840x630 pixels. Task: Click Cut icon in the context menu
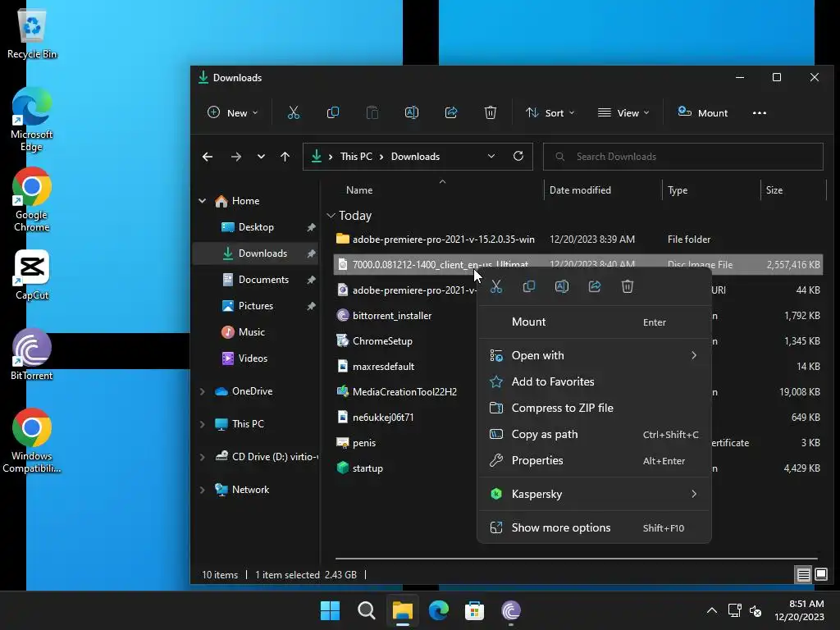[496, 286]
